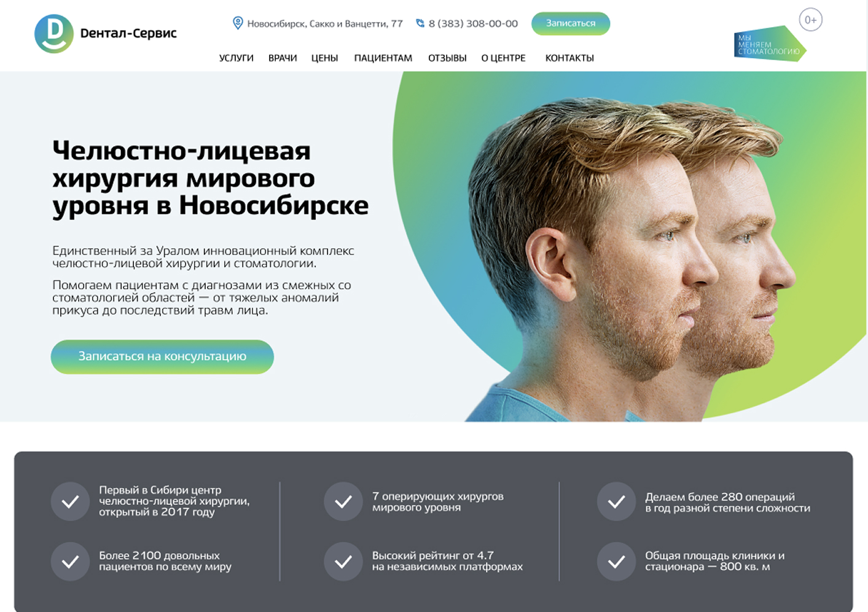Click checkmark beside Высокий рейтинг от 4.7
868x612 pixels.
coord(343,561)
